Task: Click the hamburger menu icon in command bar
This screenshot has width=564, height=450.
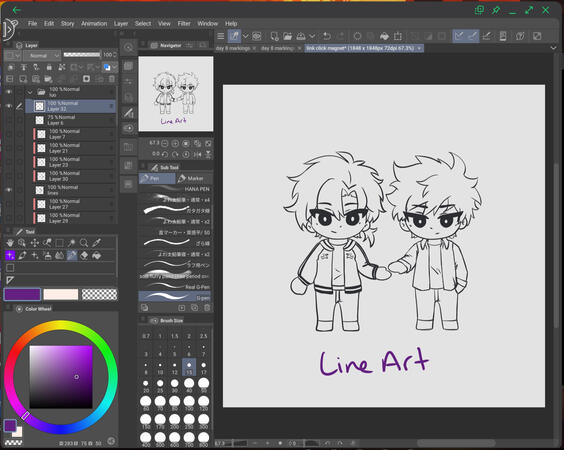Action: (x=220, y=36)
